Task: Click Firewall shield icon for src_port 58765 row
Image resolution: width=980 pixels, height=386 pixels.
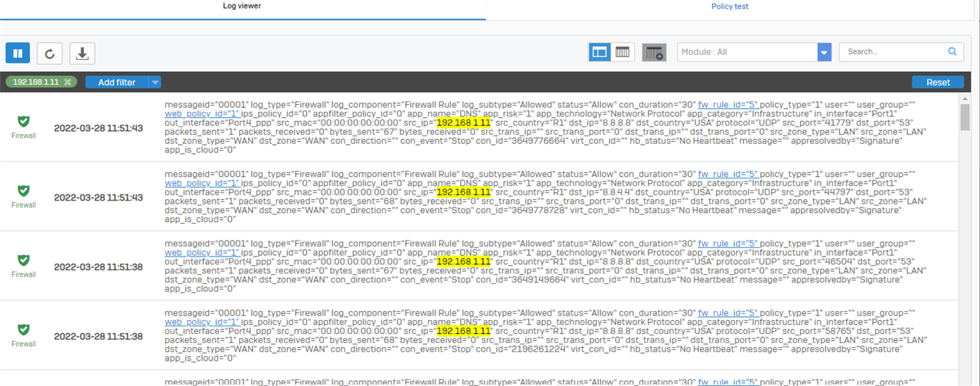Action: [x=24, y=329]
